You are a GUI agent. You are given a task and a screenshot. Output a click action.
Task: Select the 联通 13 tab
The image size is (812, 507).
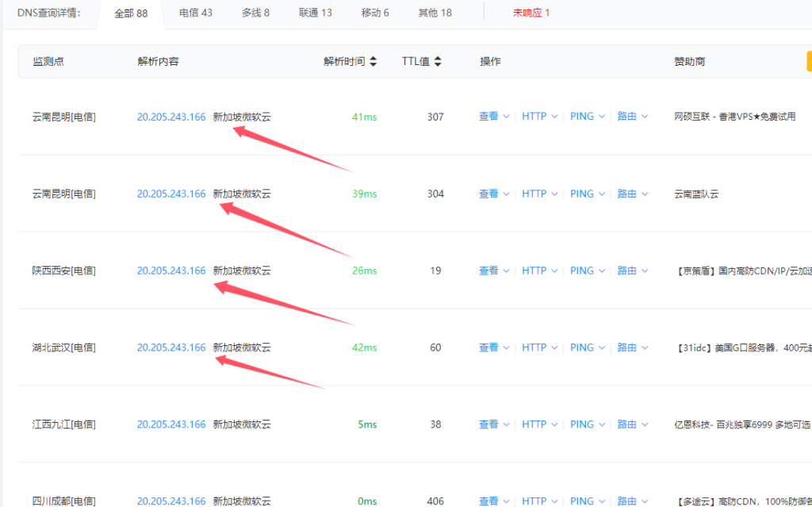[x=316, y=13]
